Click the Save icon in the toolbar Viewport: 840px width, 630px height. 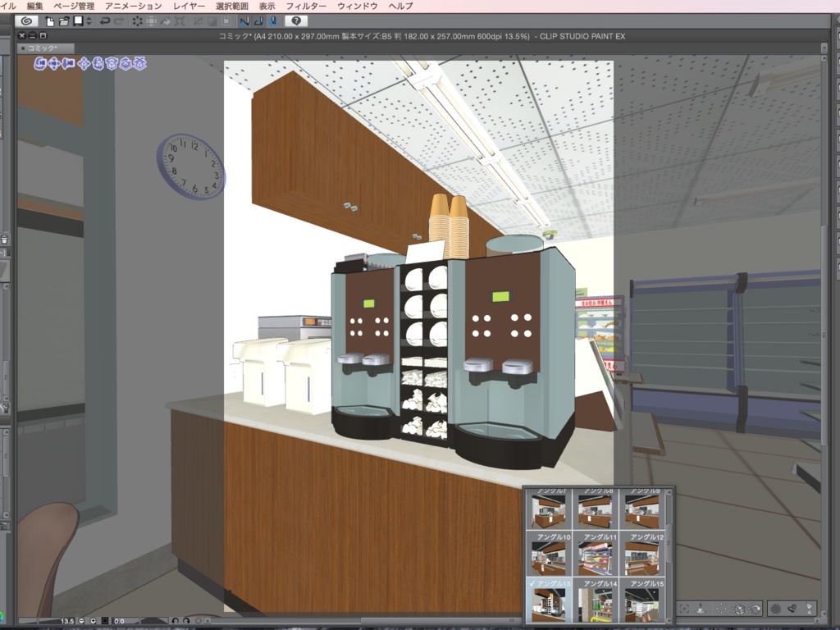[x=80, y=23]
